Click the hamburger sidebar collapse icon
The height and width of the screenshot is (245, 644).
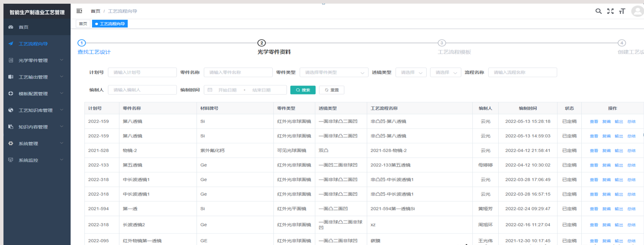point(79,11)
